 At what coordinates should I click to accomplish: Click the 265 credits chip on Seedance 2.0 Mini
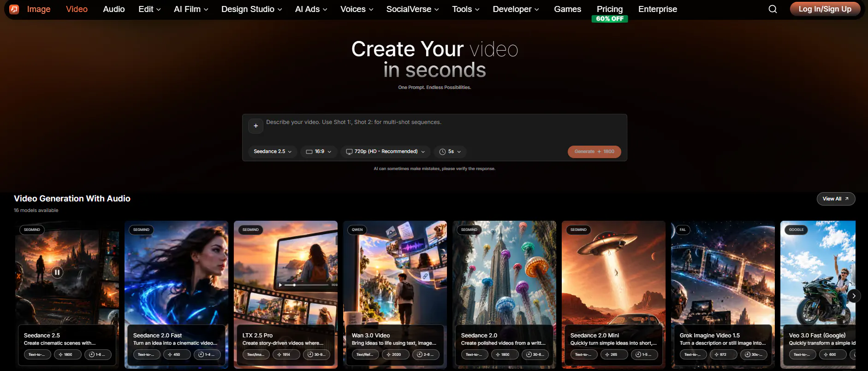tap(614, 354)
